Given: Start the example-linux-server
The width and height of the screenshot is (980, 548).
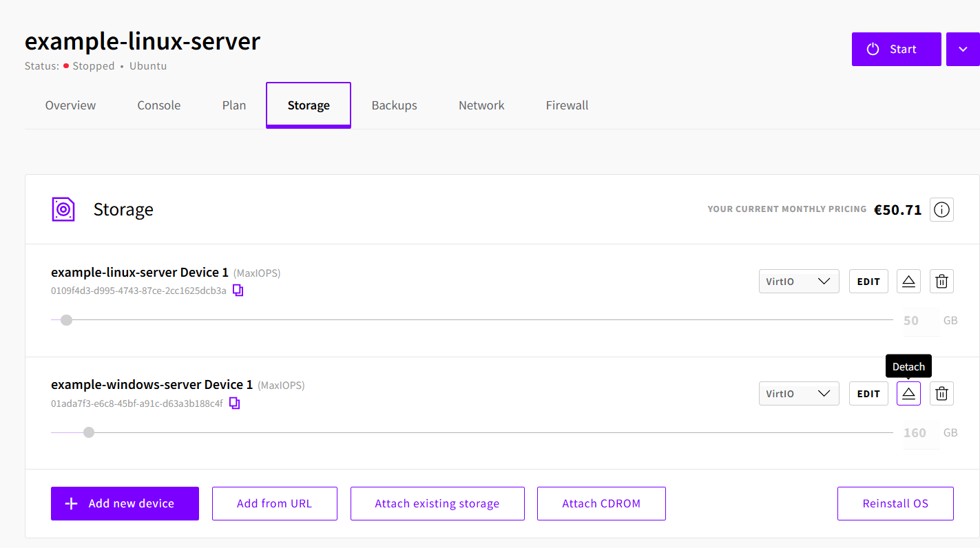Looking at the screenshot, I should click(896, 50).
